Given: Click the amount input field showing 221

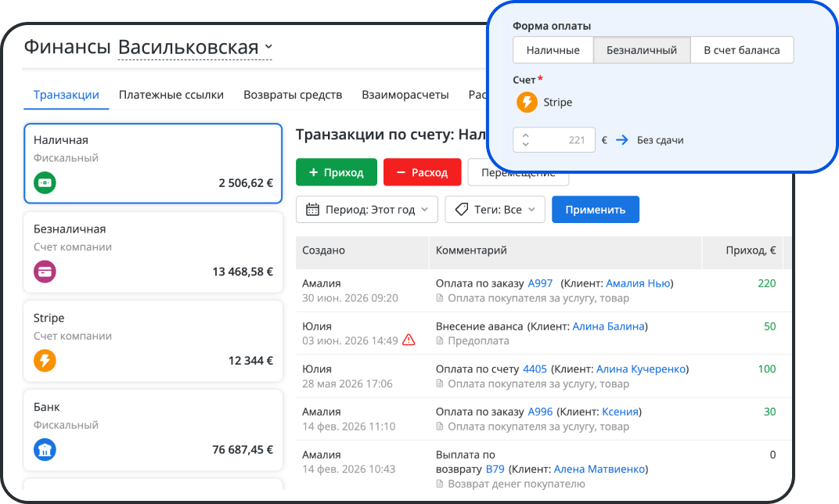Looking at the screenshot, I should pyautogui.click(x=554, y=140).
